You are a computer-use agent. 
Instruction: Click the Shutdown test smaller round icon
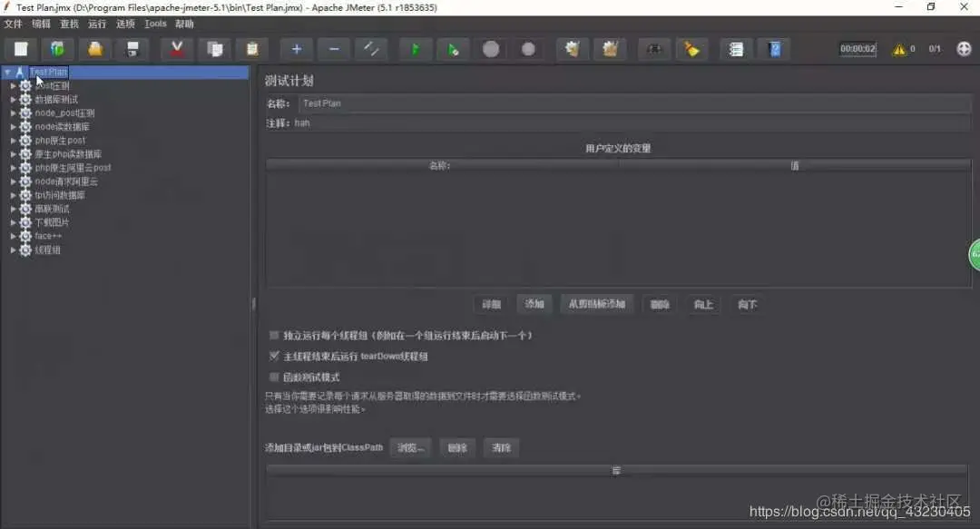(529, 49)
